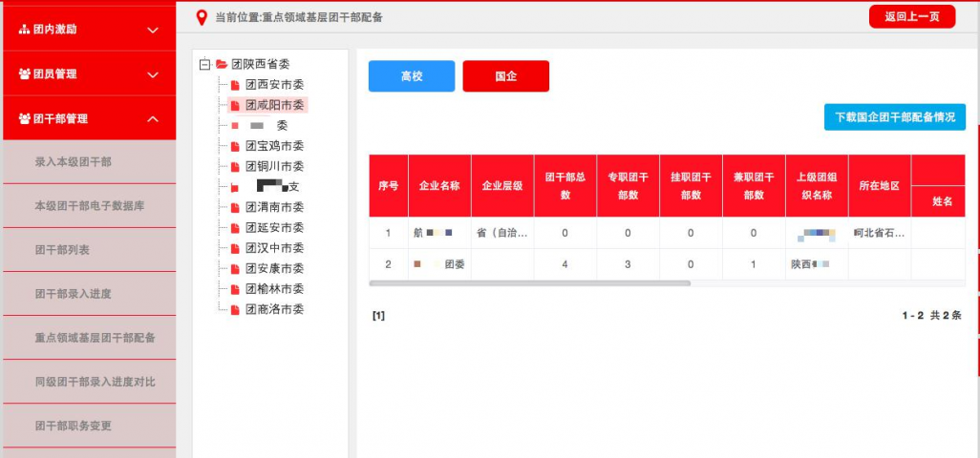The image size is (980, 458).
Task: Click the 团内激励 hierarchy icon
Action: tap(25, 30)
